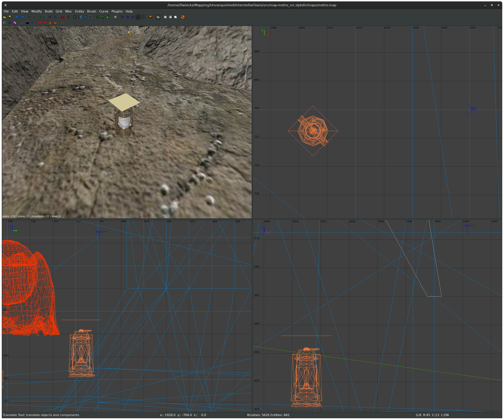The width and height of the screenshot is (504, 420).
Task: Undo the last action
Action: pyautogui.click(x=17, y=17)
